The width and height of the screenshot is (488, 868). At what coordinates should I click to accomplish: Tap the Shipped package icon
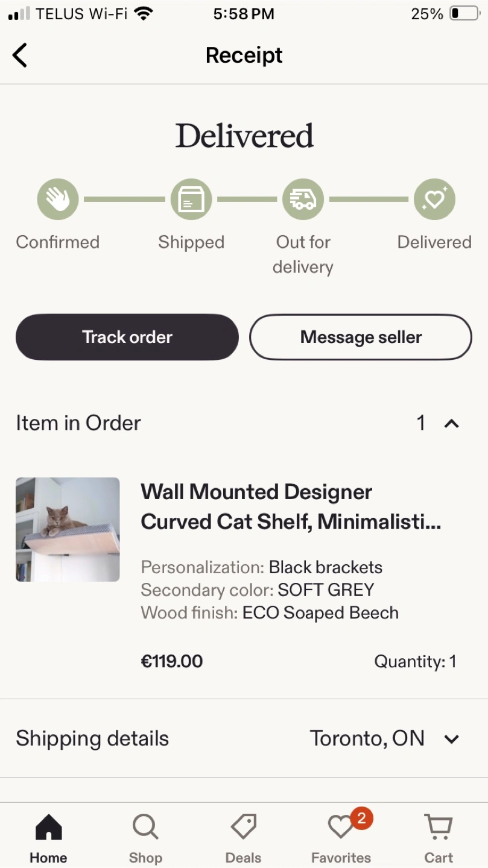191,200
